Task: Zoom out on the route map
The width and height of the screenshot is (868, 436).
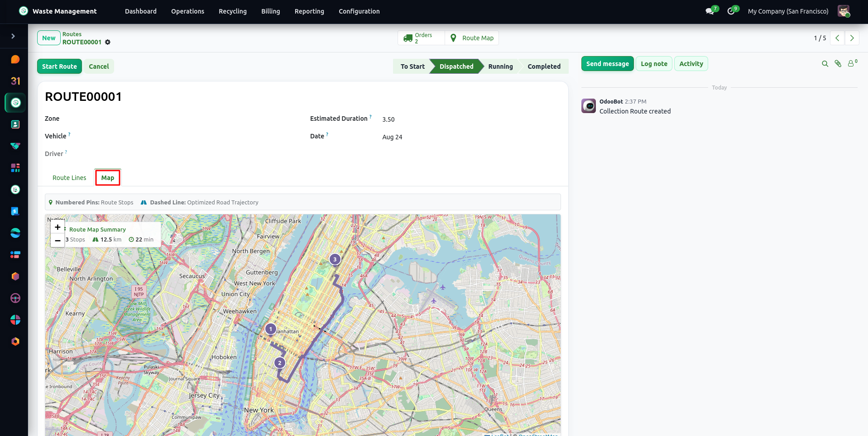Action: tap(58, 241)
